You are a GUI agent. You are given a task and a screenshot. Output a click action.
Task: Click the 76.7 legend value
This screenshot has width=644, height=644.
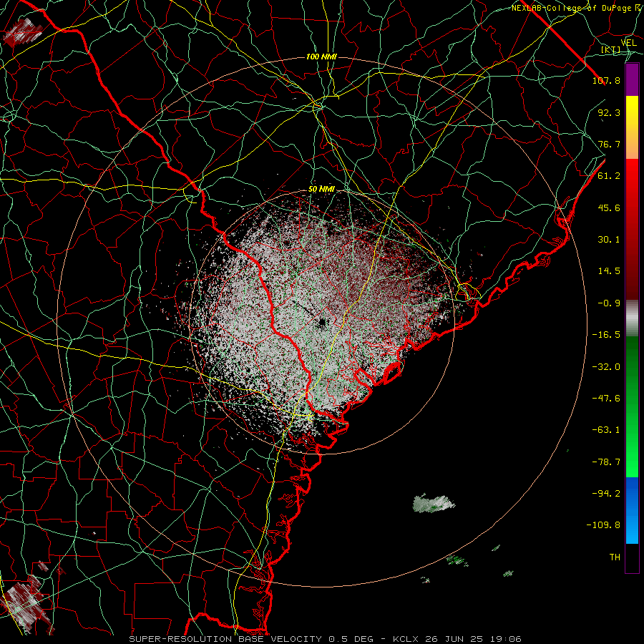pos(609,144)
